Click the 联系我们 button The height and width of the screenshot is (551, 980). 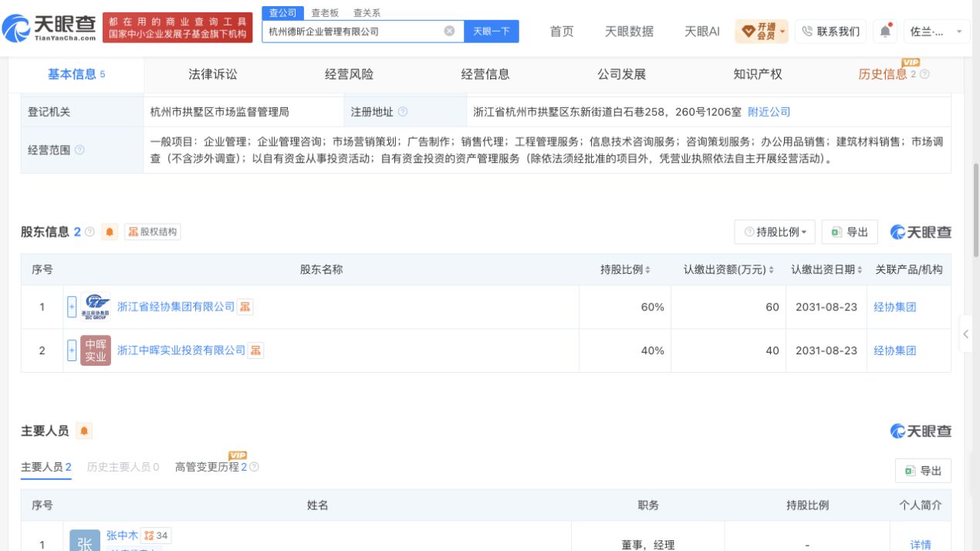(830, 32)
